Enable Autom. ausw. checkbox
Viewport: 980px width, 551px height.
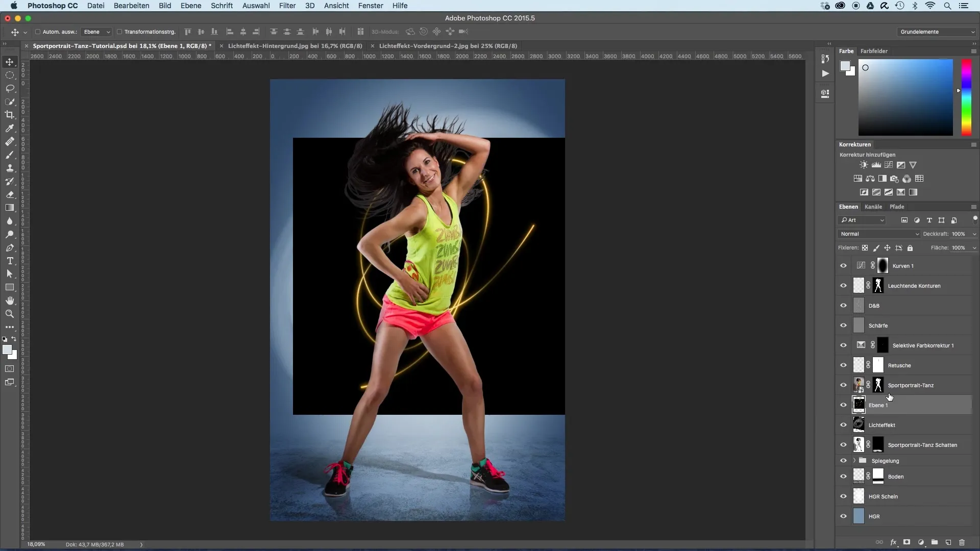click(38, 32)
